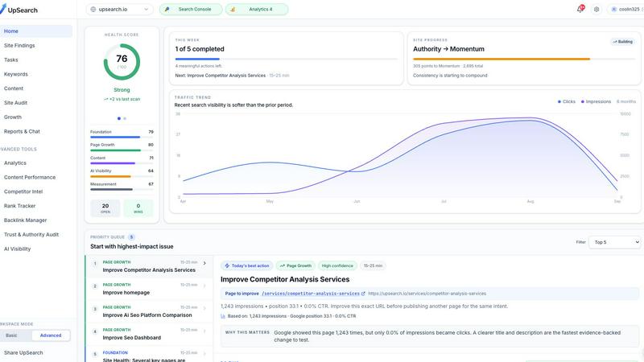The height and width of the screenshot is (362, 644).
Task: Click the 20 Open issues tile
Action: coord(105,208)
